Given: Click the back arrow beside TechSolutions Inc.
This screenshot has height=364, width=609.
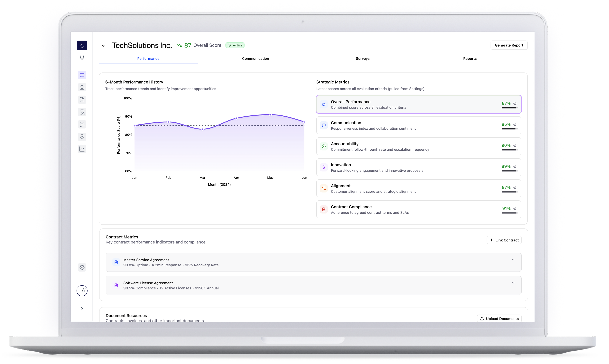Looking at the screenshot, I should [103, 45].
